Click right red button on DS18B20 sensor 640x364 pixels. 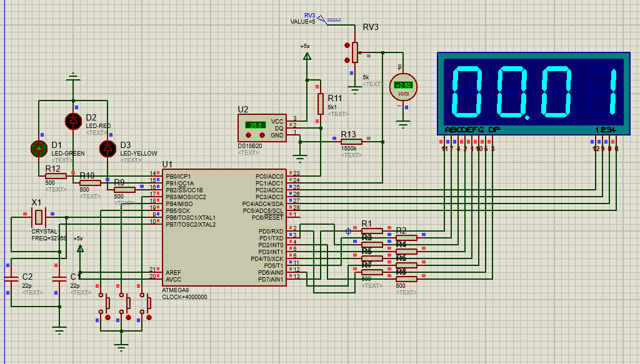tap(261, 134)
